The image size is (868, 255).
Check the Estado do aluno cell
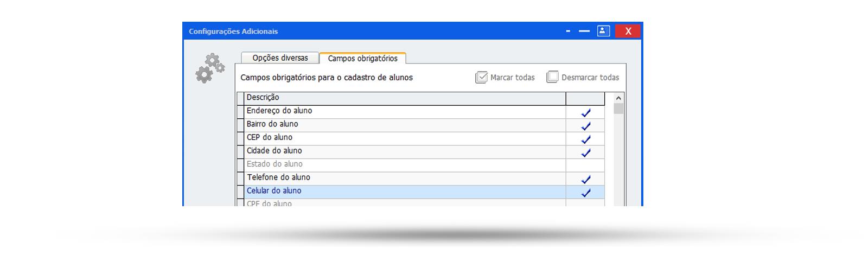[585, 165]
